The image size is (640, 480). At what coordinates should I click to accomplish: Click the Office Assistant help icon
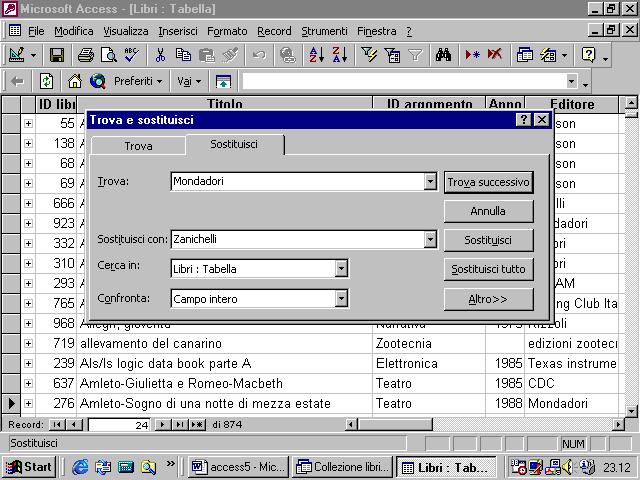click(x=589, y=55)
